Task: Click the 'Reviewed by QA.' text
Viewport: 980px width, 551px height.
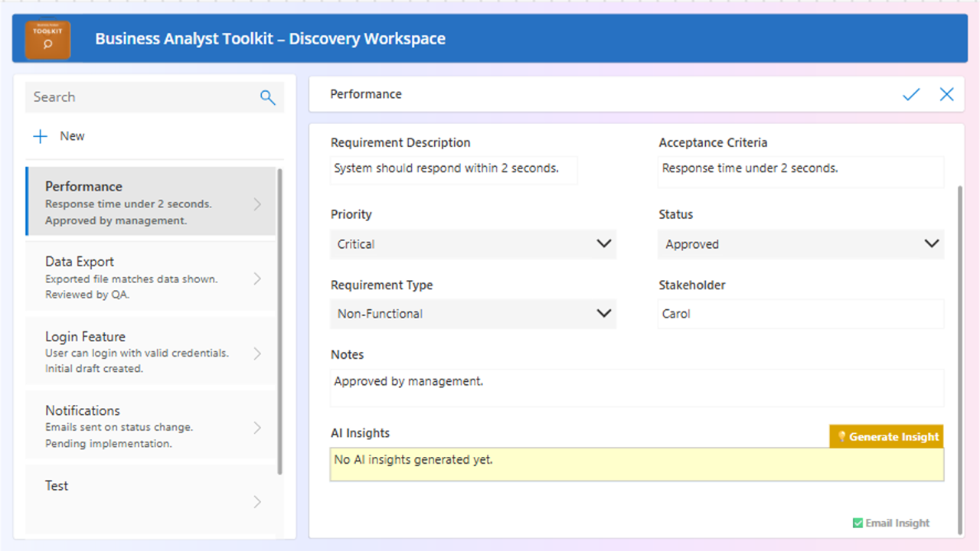Action: pyautogui.click(x=87, y=295)
